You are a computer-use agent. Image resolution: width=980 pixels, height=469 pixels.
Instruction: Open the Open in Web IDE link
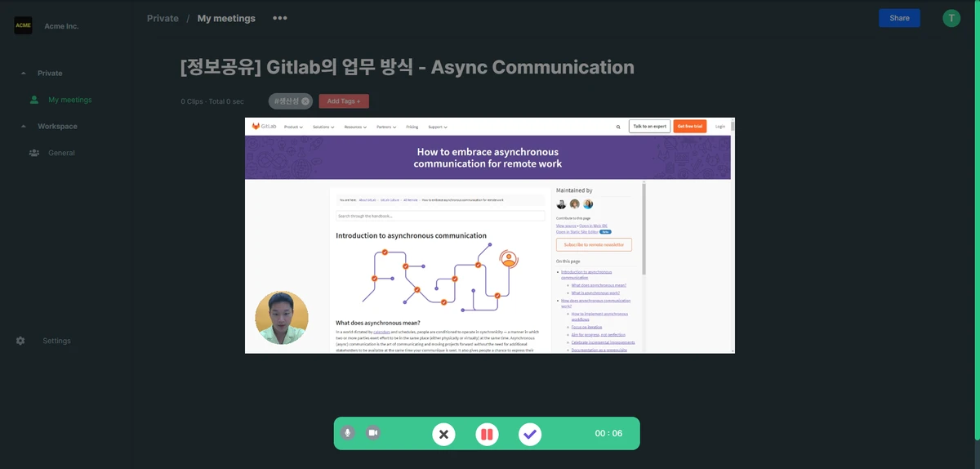point(593,226)
